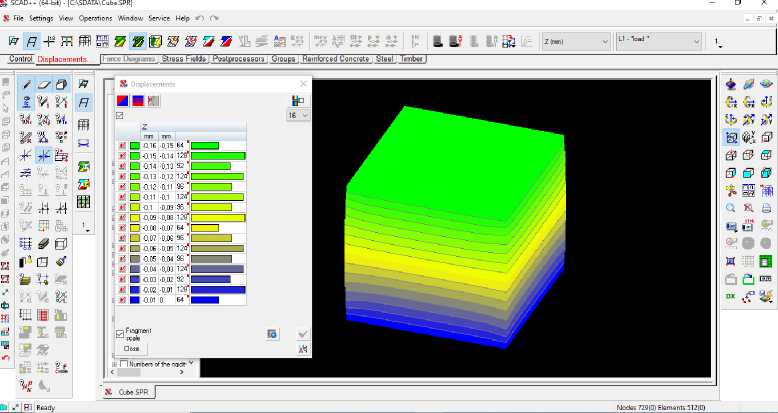
Task: Switch to the Stress Fields tab
Action: click(184, 59)
